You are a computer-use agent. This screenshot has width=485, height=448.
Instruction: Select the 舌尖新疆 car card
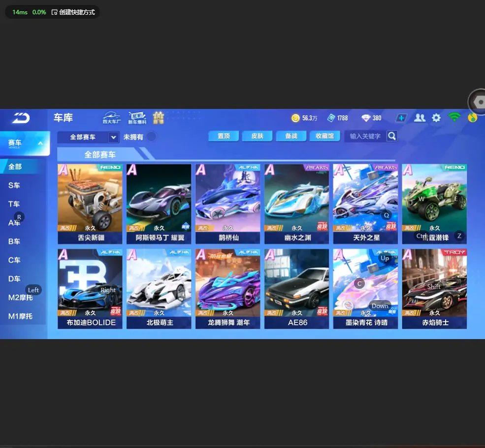(x=90, y=204)
